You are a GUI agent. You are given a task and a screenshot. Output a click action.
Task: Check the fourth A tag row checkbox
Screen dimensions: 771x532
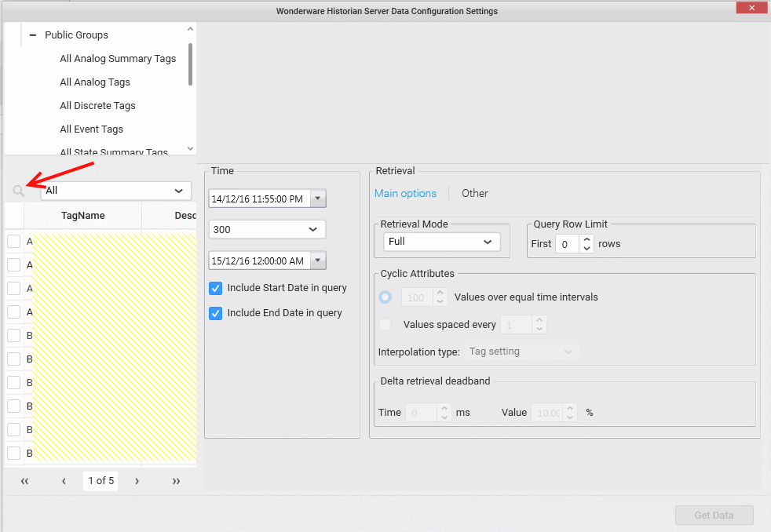(x=14, y=312)
